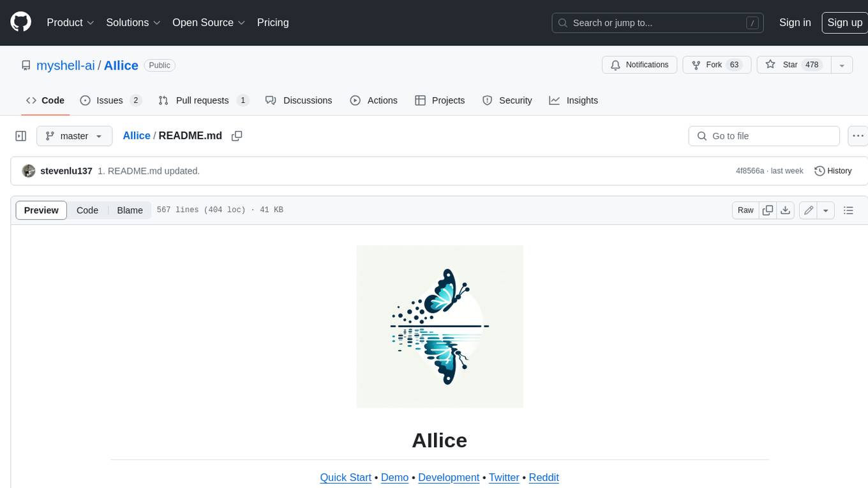The height and width of the screenshot is (488, 868).
Task: Switch to the Issues tab
Action: [x=110, y=100]
